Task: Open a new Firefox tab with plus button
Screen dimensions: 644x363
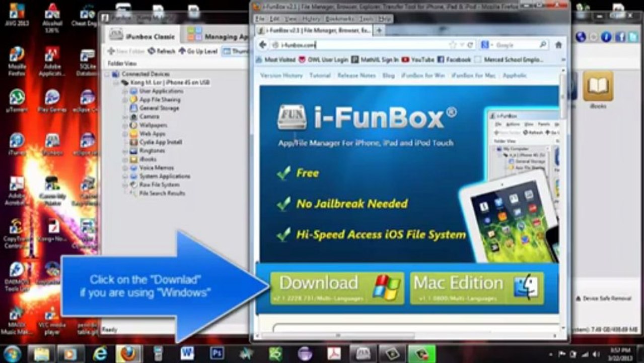Action: click(x=379, y=30)
